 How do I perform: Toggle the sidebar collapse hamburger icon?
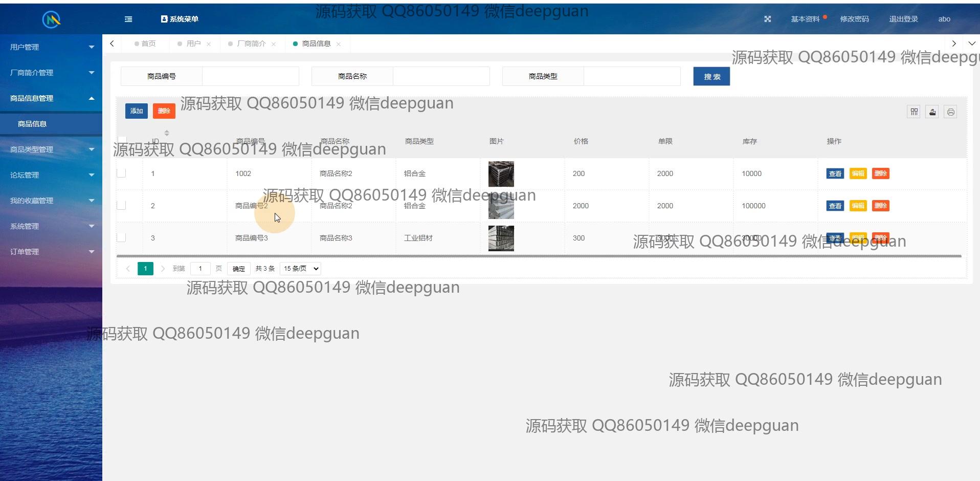[x=128, y=19]
